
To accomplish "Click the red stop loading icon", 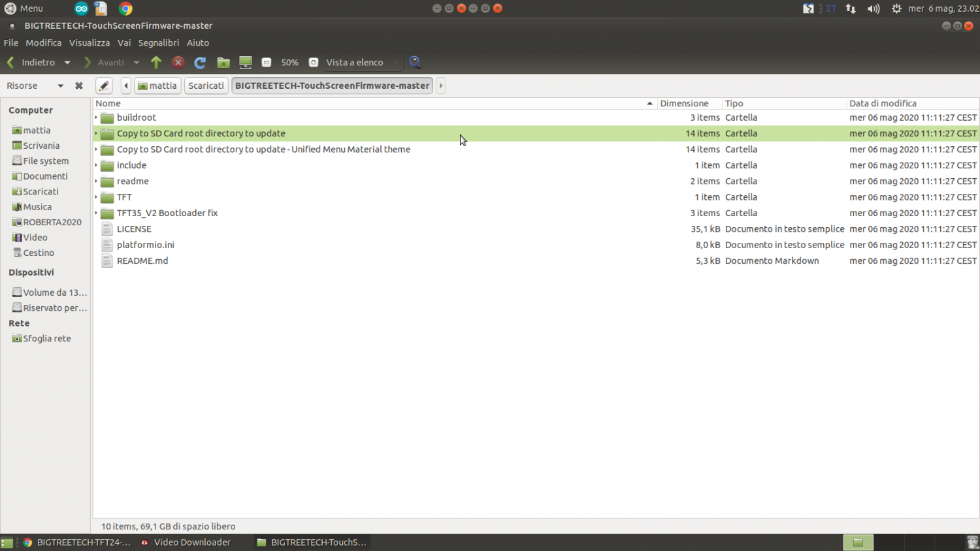I will pyautogui.click(x=178, y=62).
